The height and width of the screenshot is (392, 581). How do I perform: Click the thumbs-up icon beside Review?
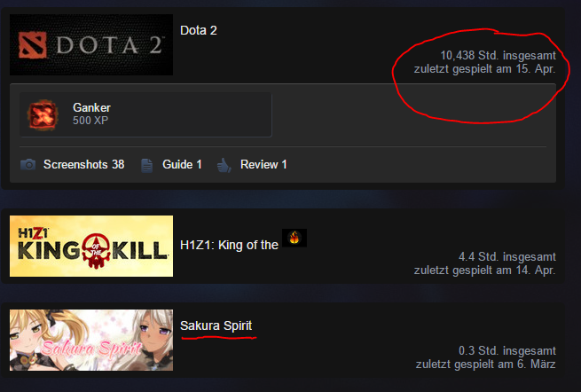[x=224, y=165]
